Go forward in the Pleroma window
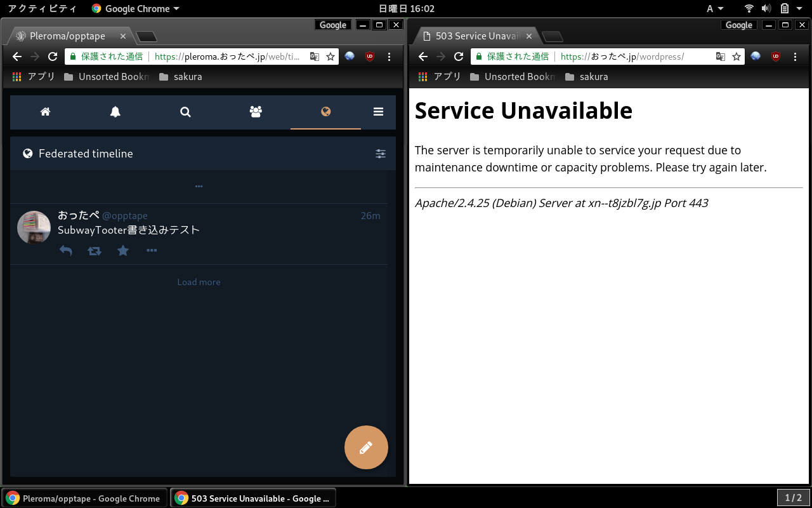Screen dimensions: 812x508 [x=35, y=57]
